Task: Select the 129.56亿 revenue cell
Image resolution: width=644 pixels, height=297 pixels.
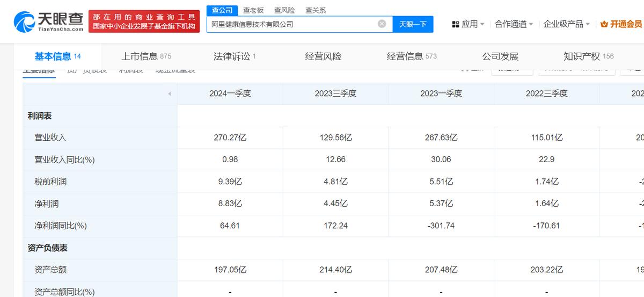Action: [335, 137]
